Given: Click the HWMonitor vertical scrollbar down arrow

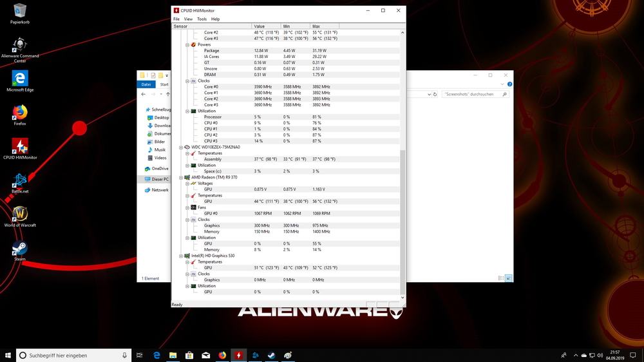Looking at the screenshot, I should pyautogui.click(x=403, y=298).
